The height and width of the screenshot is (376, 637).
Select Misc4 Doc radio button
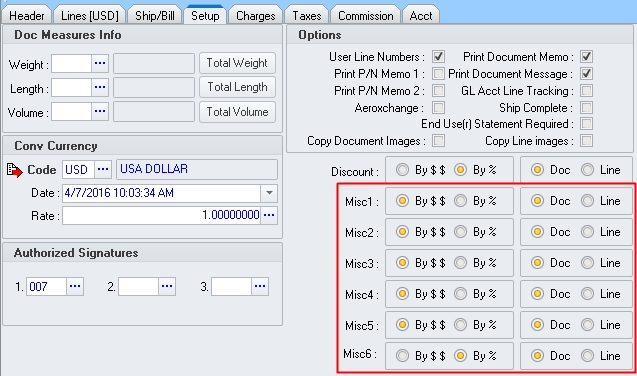pos(537,294)
